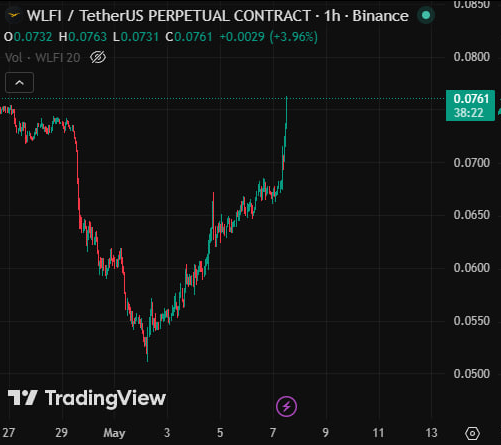Click the 0.0600 price axis label
Image resolution: width=501 pixels, height=445 pixels.
click(x=472, y=268)
